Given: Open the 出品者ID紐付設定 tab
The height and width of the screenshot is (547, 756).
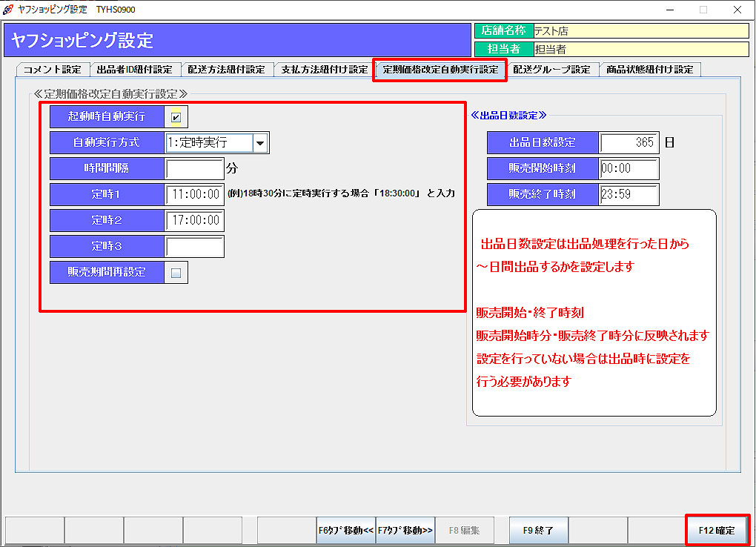Looking at the screenshot, I should (134, 70).
